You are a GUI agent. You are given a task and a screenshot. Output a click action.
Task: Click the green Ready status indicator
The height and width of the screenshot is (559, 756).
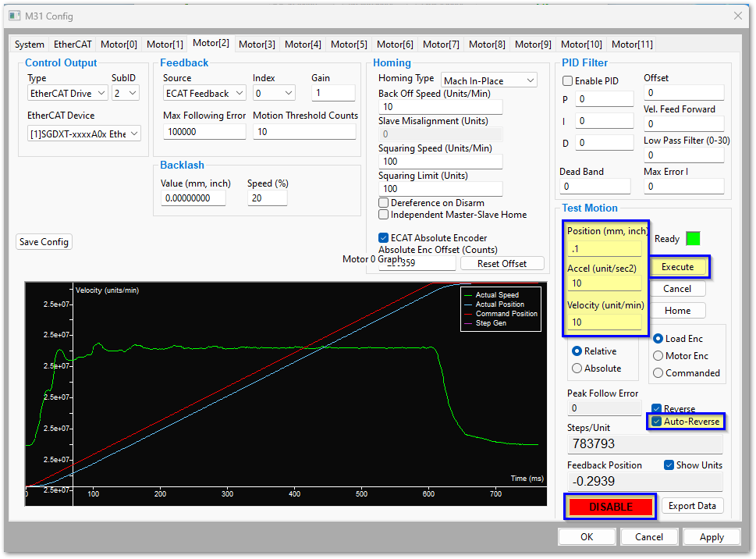693,239
